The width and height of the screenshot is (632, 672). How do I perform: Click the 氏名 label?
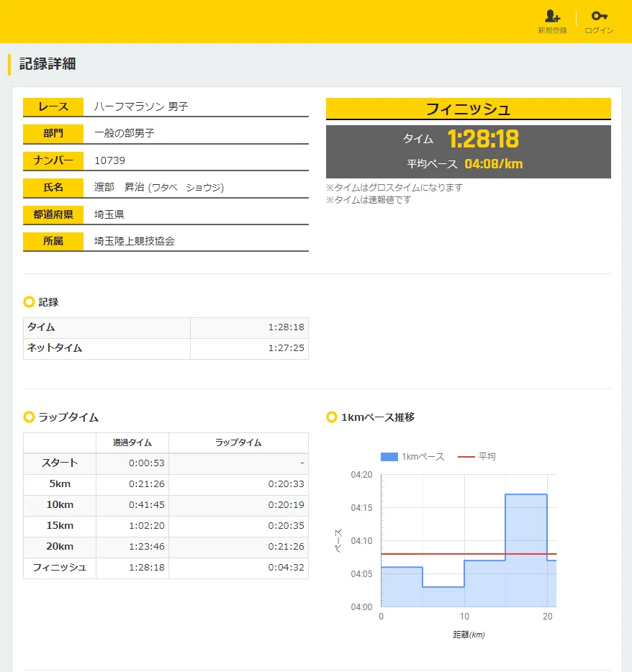click(x=53, y=187)
